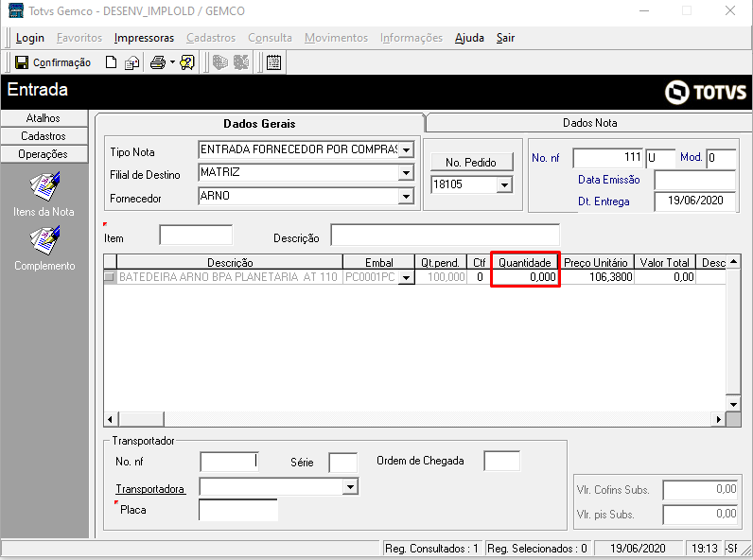Viewport: 753px width, 560px height.
Task: Click the No. nf field showing 111
Action: tap(608, 158)
